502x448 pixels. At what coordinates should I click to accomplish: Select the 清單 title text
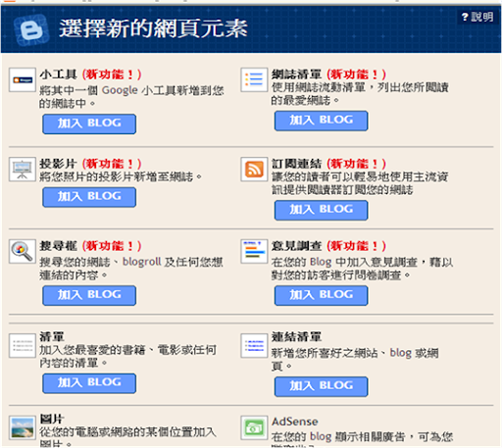click(x=52, y=336)
